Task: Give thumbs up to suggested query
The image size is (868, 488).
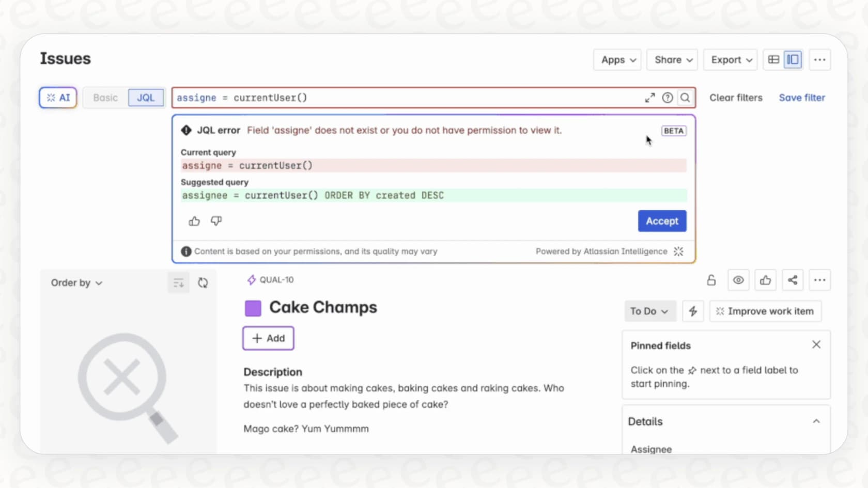Action: point(194,221)
